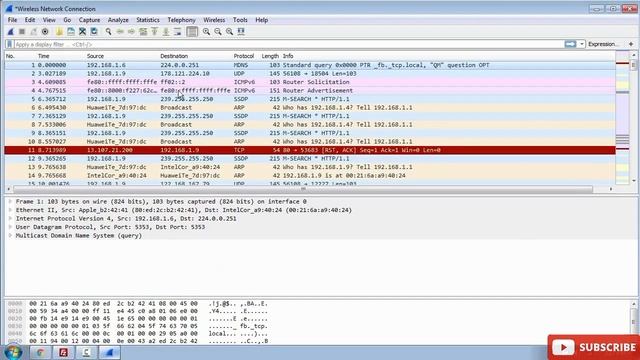Toggle auto-scroll during live capture
Viewport: 640px width, 360px height.
[177, 31]
